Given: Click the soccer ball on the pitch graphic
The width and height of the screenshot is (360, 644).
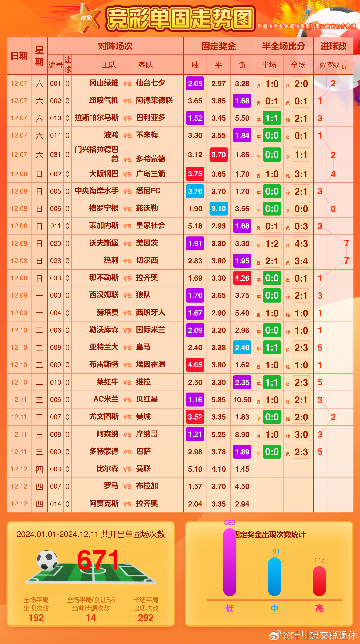Looking at the screenshot, I should 47,560.
